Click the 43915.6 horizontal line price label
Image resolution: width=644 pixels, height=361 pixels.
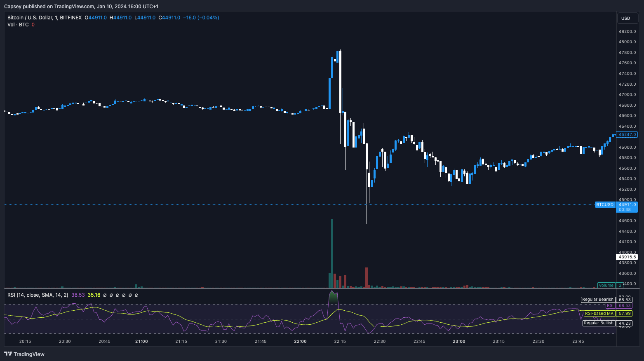627,257
